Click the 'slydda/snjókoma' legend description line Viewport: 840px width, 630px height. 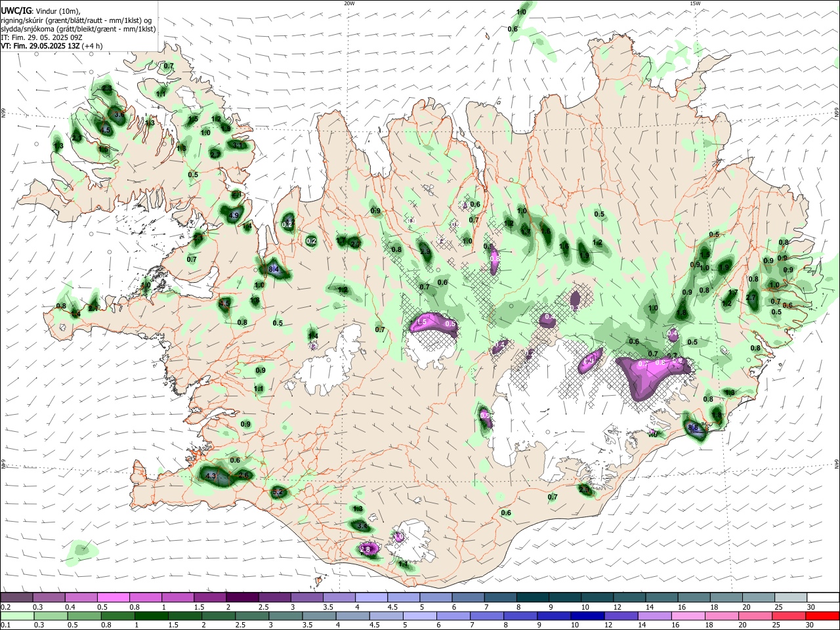click(x=78, y=29)
